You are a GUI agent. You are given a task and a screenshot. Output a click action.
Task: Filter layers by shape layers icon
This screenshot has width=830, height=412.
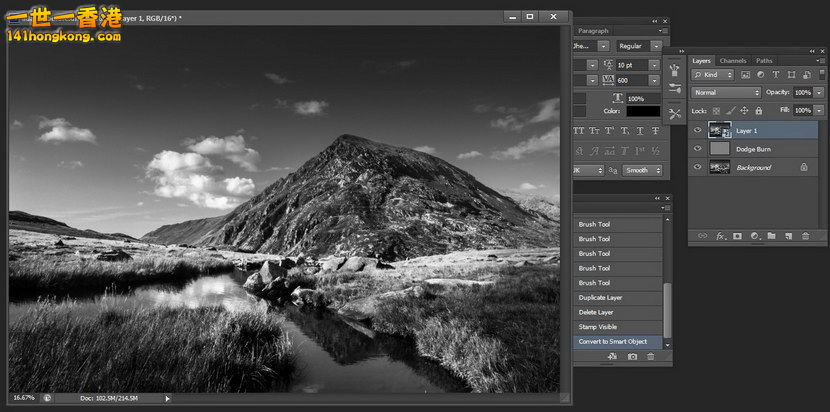tap(791, 75)
